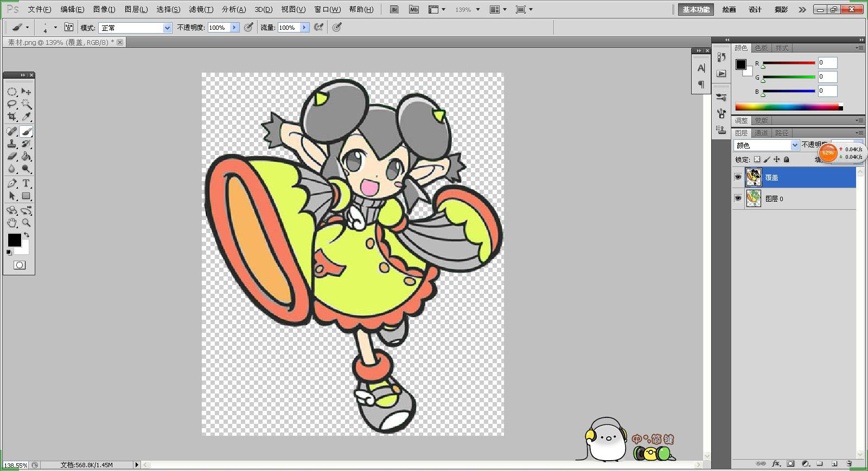Switch to 设计 workspace

(x=755, y=9)
